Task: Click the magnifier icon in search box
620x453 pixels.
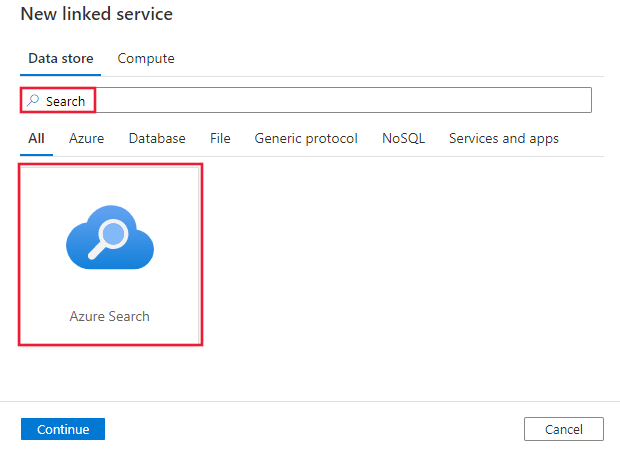Action: tap(33, 101)
